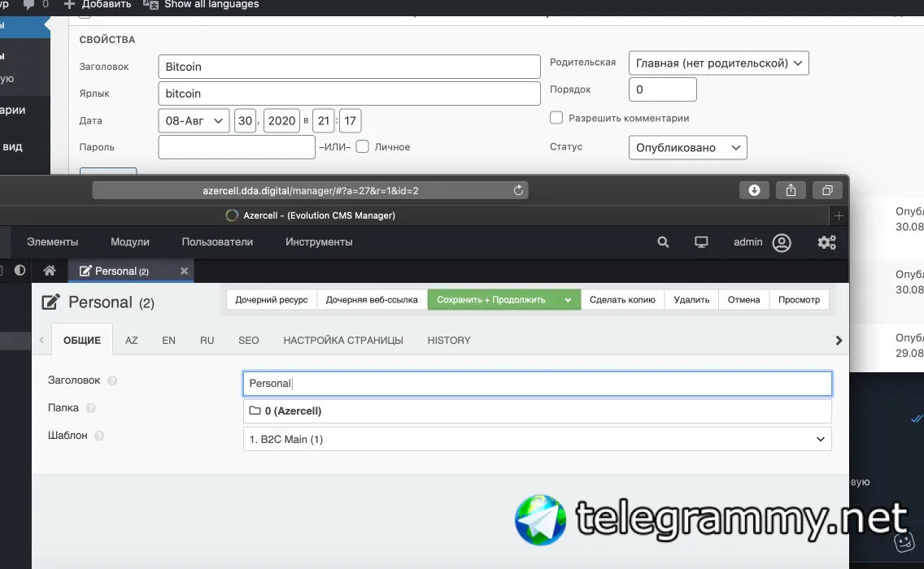Open the Настройка страницы tab
Image resolution: width=924 pixels, height=569 pixels.
pyautogui.click(x=343, y=341)
